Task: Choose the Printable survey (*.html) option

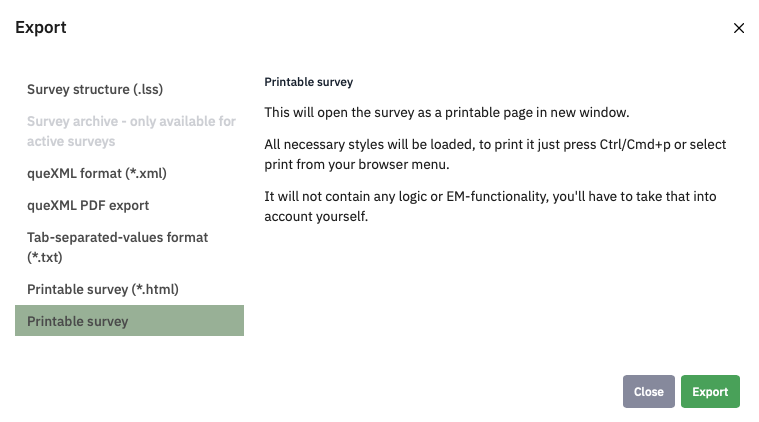Action: point(103,289)
